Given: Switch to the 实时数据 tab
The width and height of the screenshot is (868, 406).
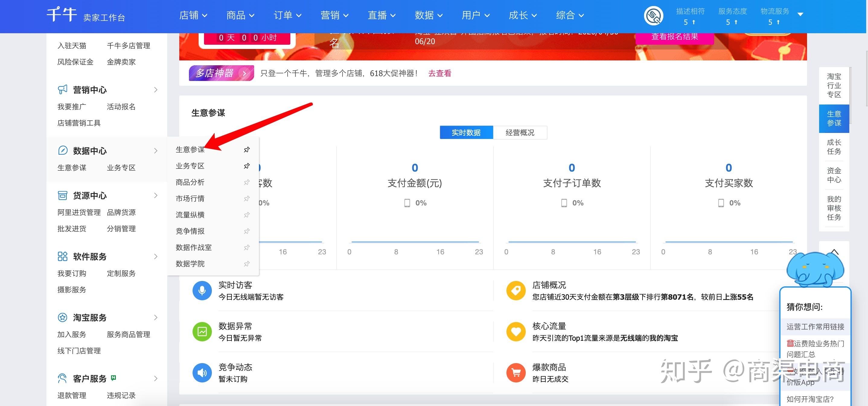Looking at the screenshot, I should [x=466, y=133].
